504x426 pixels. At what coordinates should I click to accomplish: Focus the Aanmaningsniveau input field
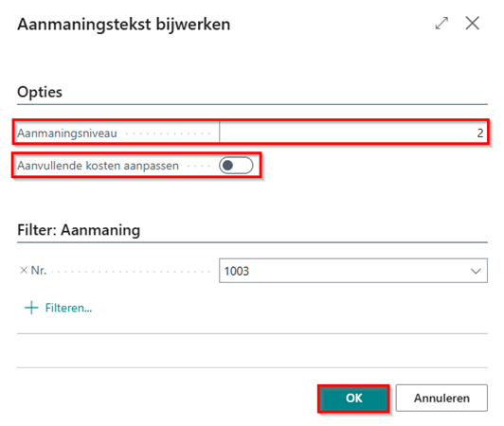[x=353, y=133]
